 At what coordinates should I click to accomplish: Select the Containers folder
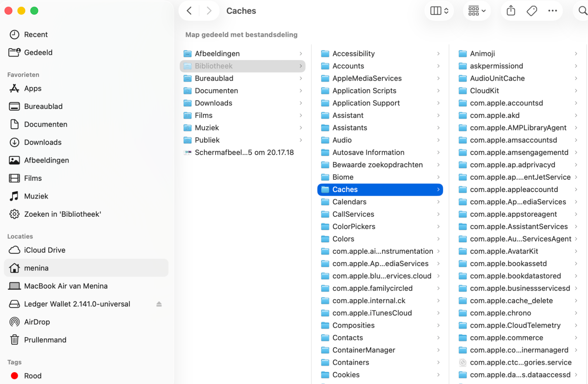click(x=350, y=362)
